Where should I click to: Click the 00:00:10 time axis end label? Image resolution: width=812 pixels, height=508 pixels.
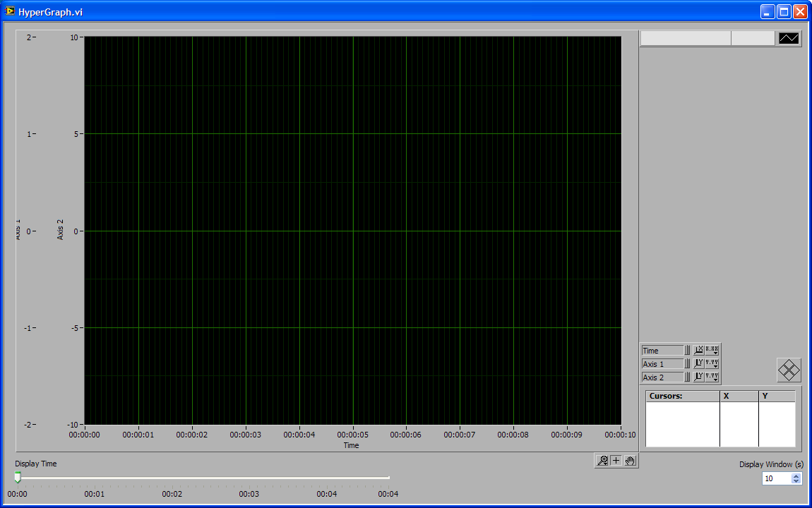(621, 435)
